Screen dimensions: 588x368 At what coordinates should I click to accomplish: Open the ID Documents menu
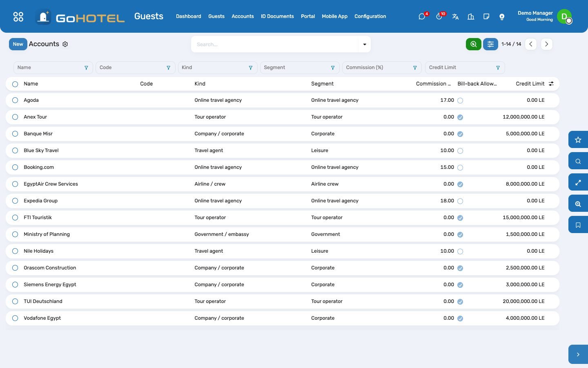[x=277, y=16]
